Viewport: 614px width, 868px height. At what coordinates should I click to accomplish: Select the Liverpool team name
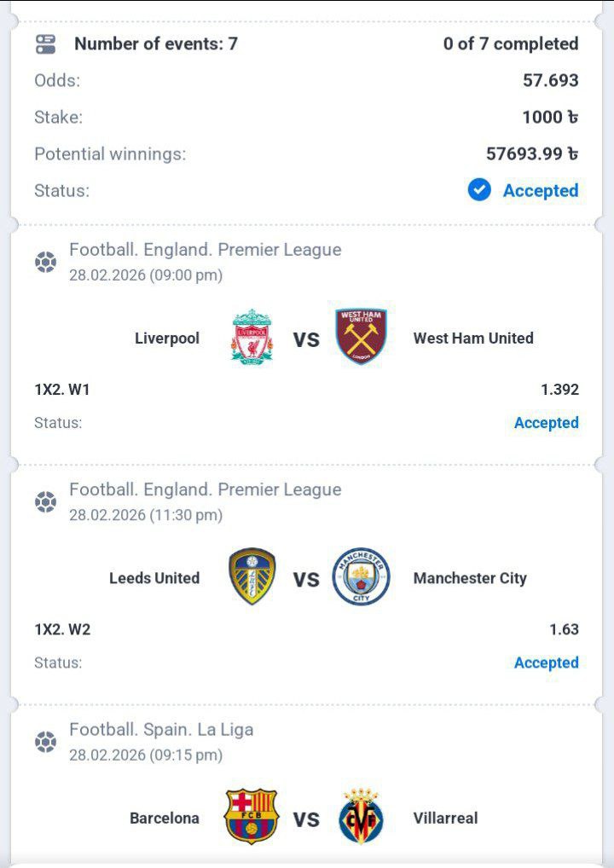tap(167, 339)
